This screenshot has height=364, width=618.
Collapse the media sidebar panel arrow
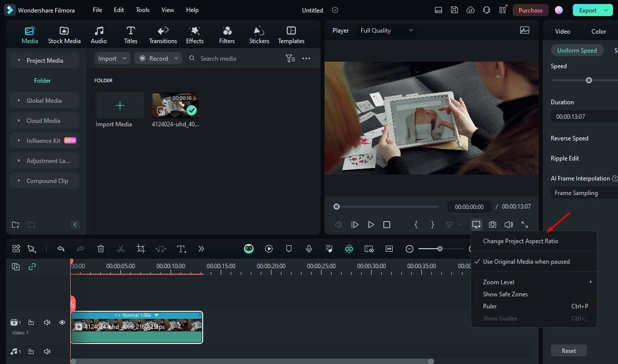point(75,225)
